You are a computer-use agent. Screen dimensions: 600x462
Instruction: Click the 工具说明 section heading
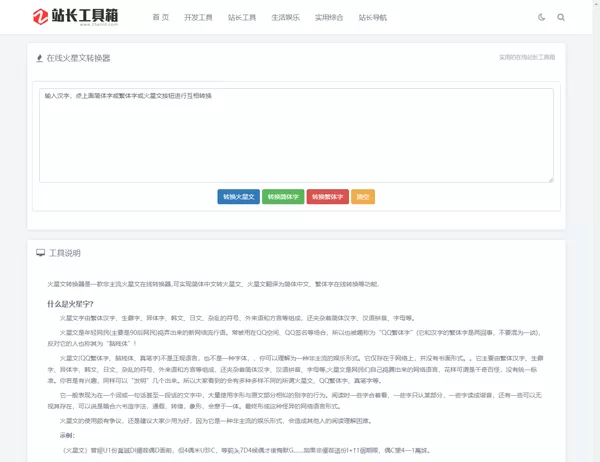[65, 253]
